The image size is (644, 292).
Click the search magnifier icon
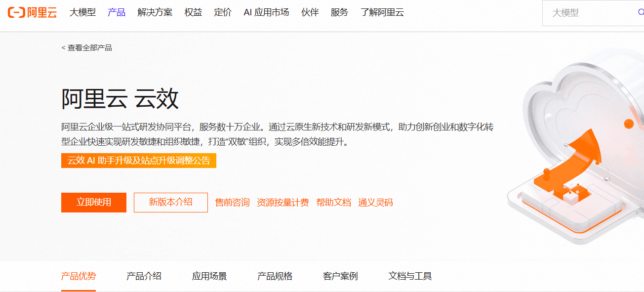click(x=641, y=13)
